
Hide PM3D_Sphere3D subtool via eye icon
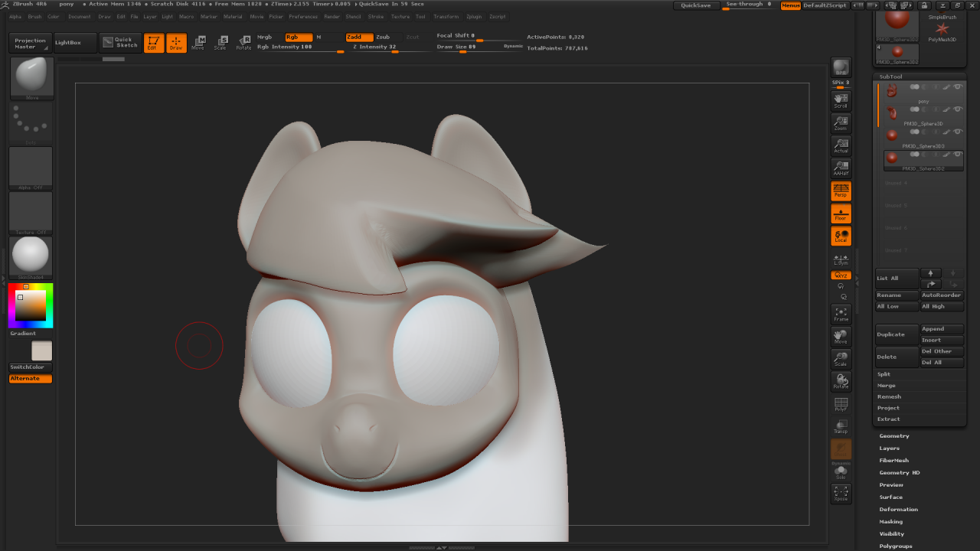pyautogui.click(x=957, y=109)
